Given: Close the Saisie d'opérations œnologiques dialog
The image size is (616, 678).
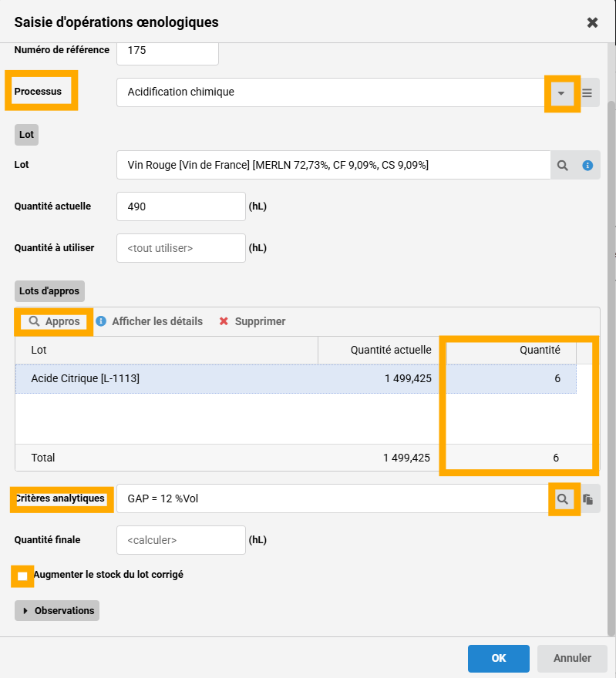Looking at the screenshot, I should tap(592, 22).
